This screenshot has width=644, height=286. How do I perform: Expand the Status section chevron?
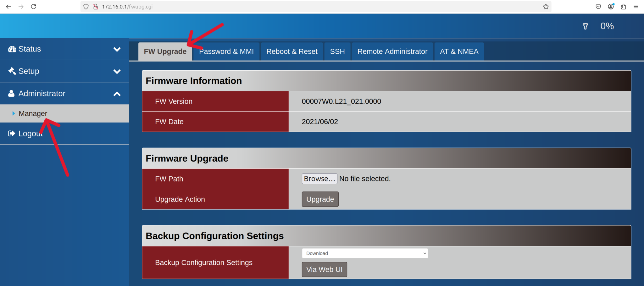click(117, 49)
